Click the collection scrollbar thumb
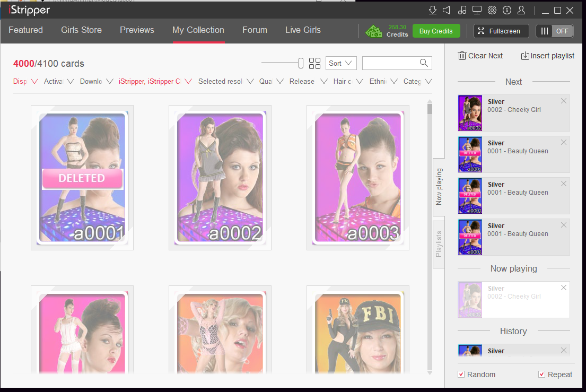The width and height of the screenshot is (586, 392). click(x=430, y=109)
